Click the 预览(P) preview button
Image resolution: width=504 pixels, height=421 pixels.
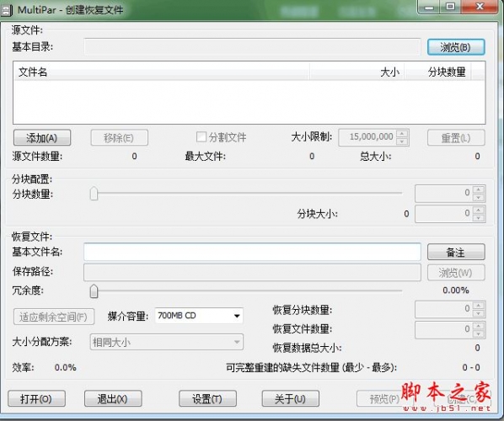click(x=385, y=398)
